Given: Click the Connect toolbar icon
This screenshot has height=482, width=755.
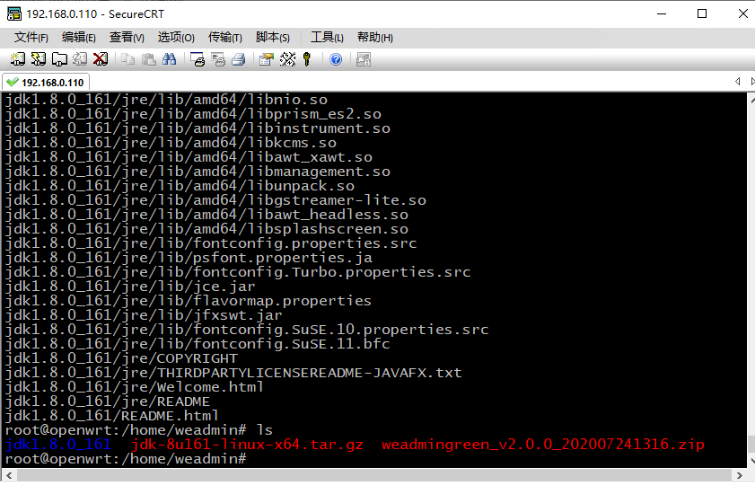Looking at the screenshot, I should point(18,59).
